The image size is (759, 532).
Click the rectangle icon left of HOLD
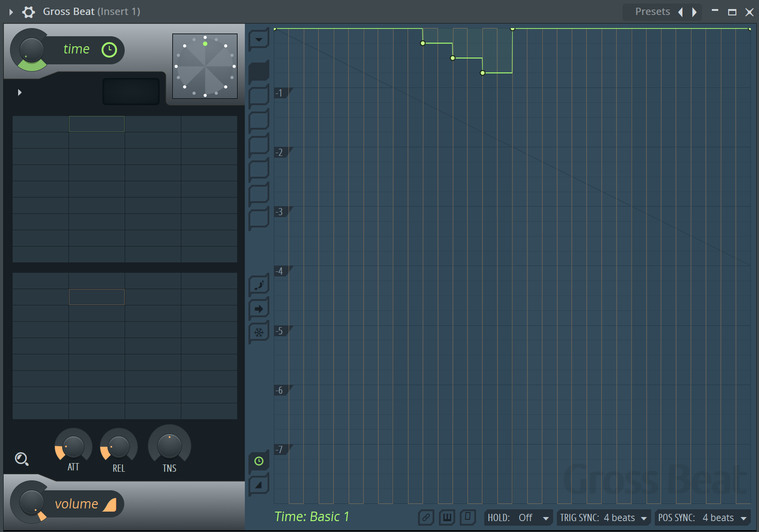click(x=468, y=517)
